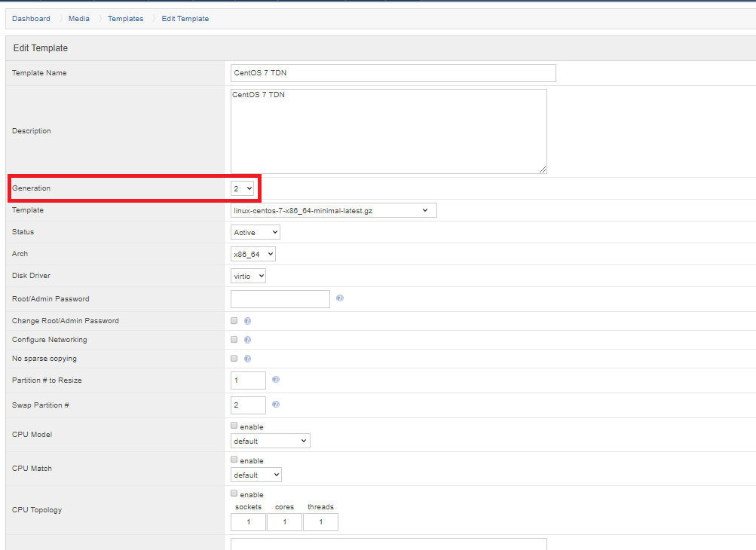
Task: Open help icon for Change Root/Admin Password
Action: pyautogui.click(x=247, y=320)
